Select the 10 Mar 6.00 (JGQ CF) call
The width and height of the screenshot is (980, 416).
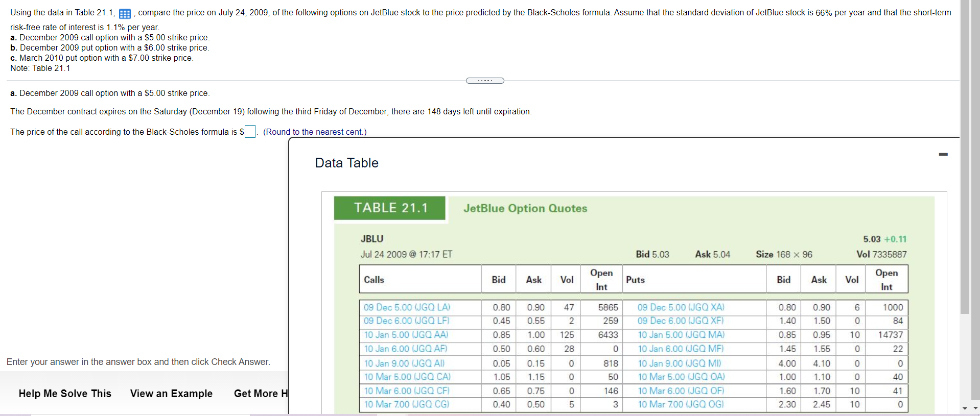(x=407, y=391)
